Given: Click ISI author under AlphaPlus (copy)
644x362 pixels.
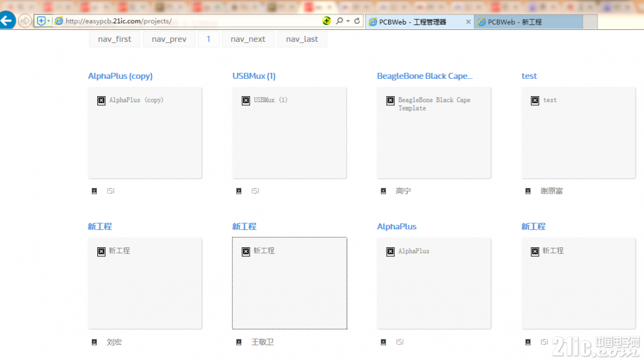Looking at the screenshot, I should click(110, 191).
